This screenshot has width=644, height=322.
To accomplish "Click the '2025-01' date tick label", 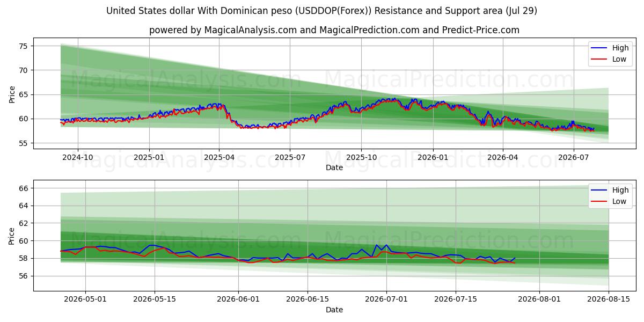I will click(x=149, y=158).
